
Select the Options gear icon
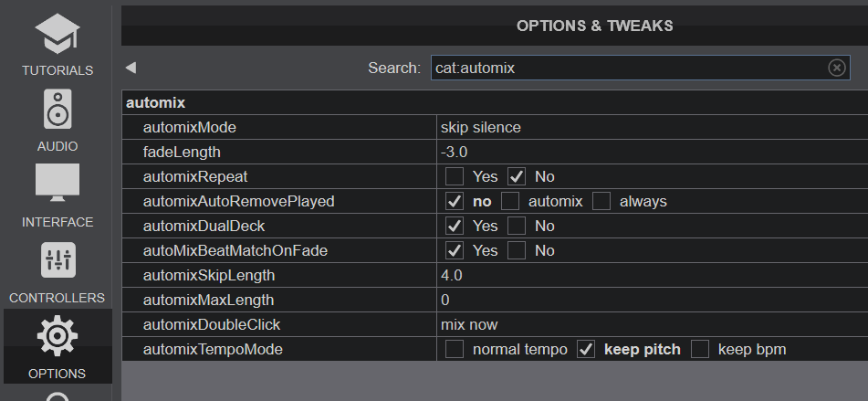pos(58,336)
